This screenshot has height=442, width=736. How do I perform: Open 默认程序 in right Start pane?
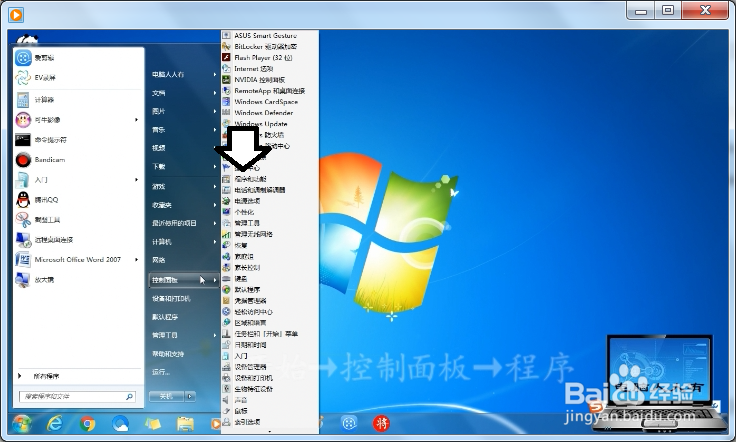[x=165, y=317]
